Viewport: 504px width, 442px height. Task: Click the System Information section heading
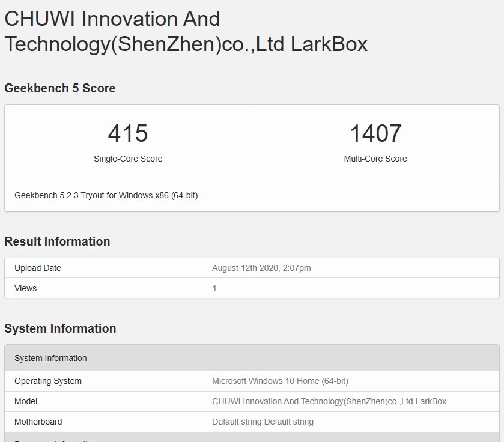(60, 328)
